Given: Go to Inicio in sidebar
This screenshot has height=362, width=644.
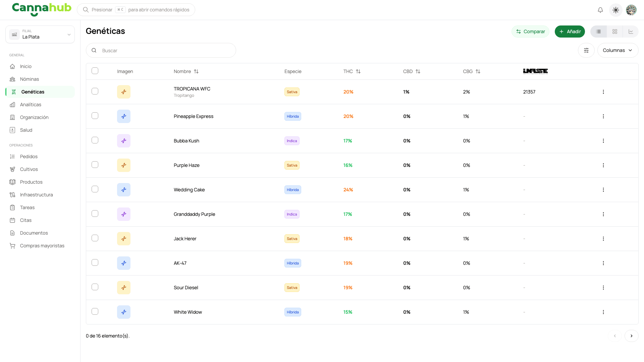Looking at the screenshot, I should point(40,66).
